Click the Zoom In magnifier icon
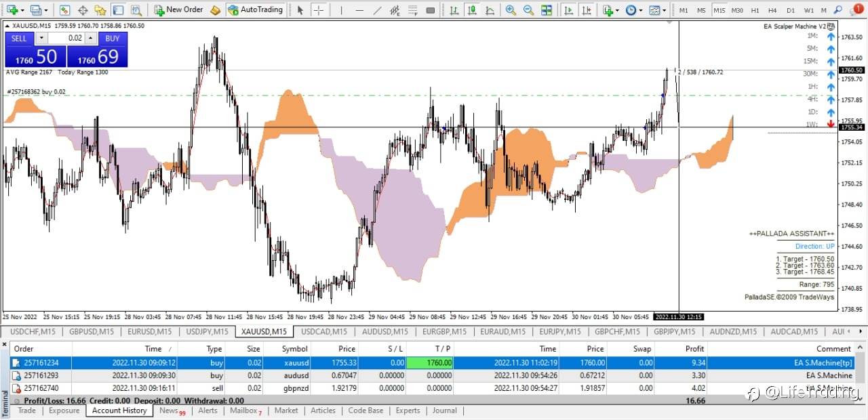This screenshot has width=868, height=420. click(511, 10)
